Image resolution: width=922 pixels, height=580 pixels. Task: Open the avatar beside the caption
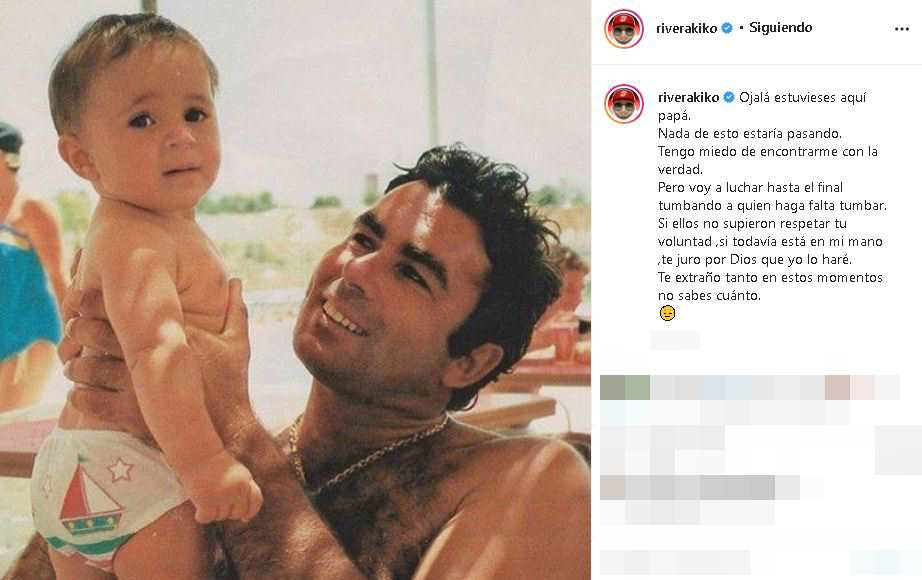click(623, 104)
